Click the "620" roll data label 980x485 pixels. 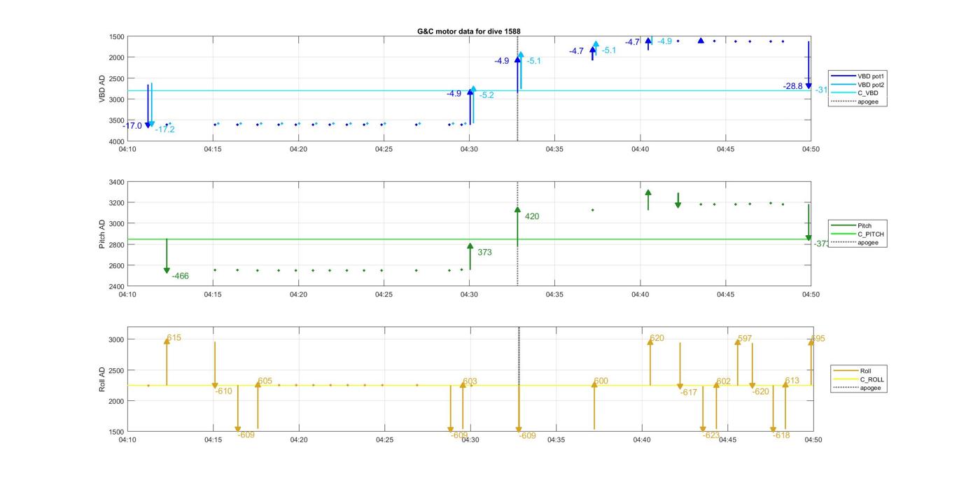coord(657,339)
